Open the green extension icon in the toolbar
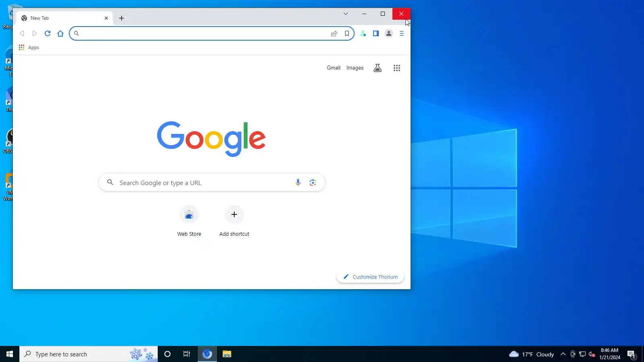The height and width of the screenshot is (362, 644). click(363, 33)
